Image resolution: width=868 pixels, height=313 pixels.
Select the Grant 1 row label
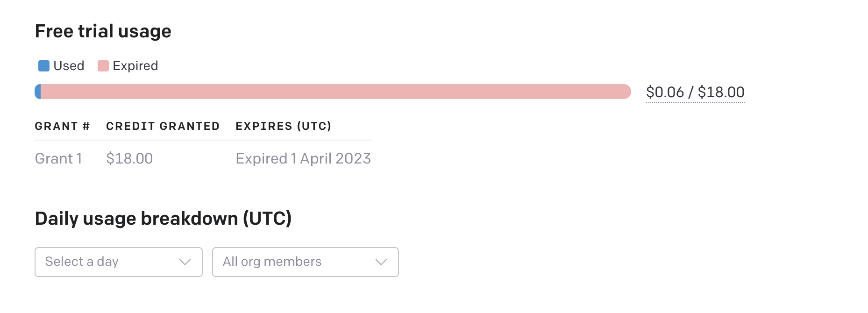point(59,159)
